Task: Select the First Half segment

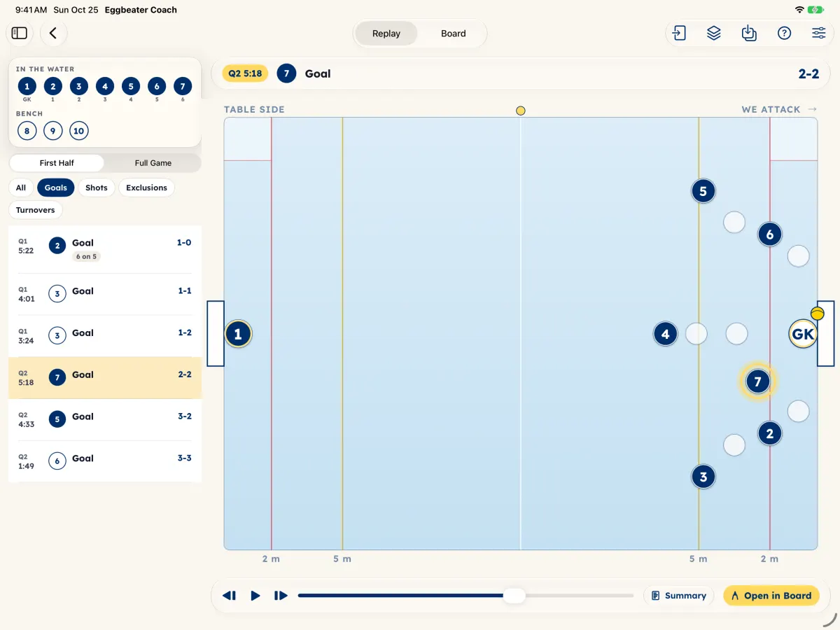Action: click(x=57, y=162)
